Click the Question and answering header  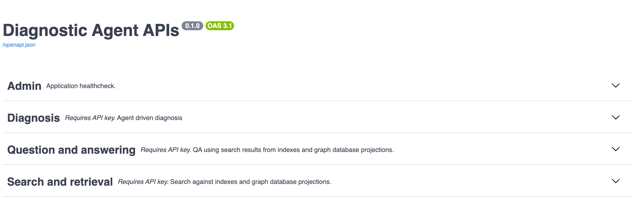point(72,149)
